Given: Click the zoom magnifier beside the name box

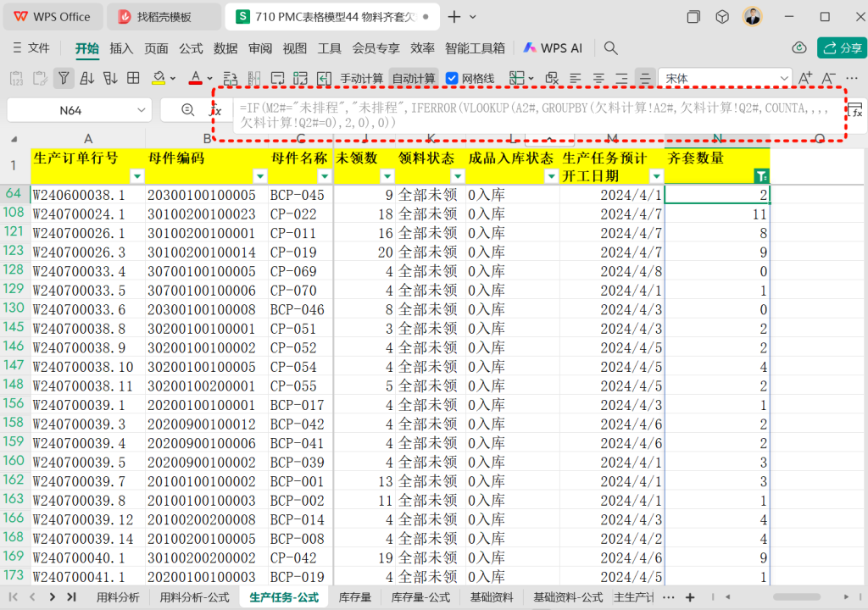Looking at the screenshot, I should pos(187,110).
